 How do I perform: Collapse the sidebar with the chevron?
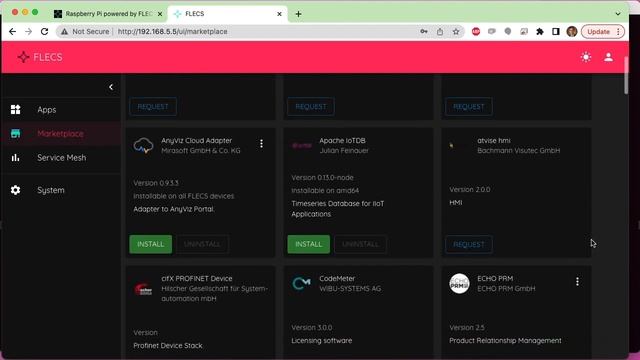[x=111, y=87]
